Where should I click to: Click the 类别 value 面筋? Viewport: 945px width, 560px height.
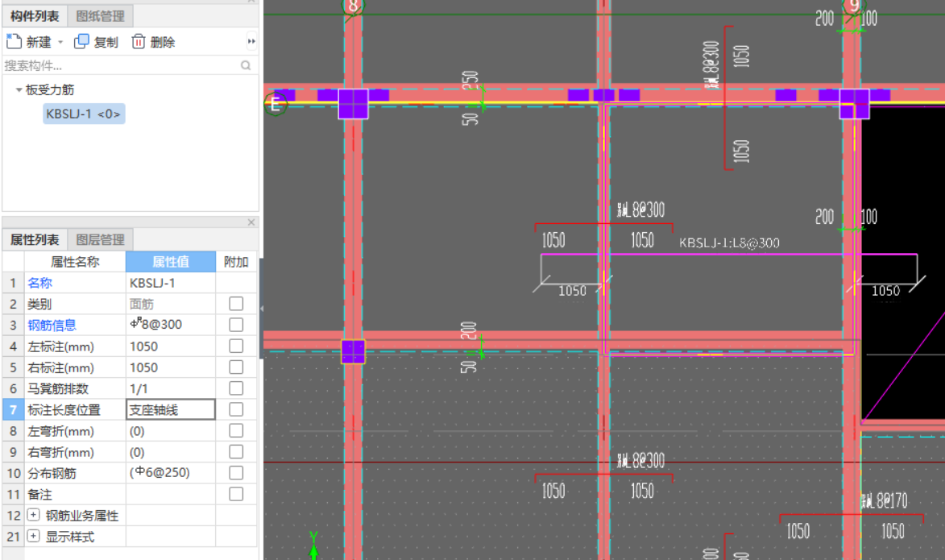pos(171,304)
